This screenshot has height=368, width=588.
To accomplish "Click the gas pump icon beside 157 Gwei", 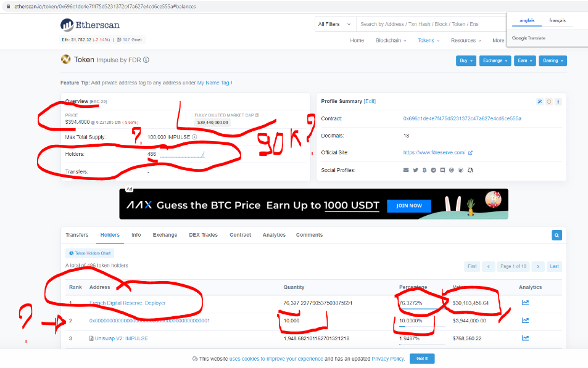I will pos(119,39).
